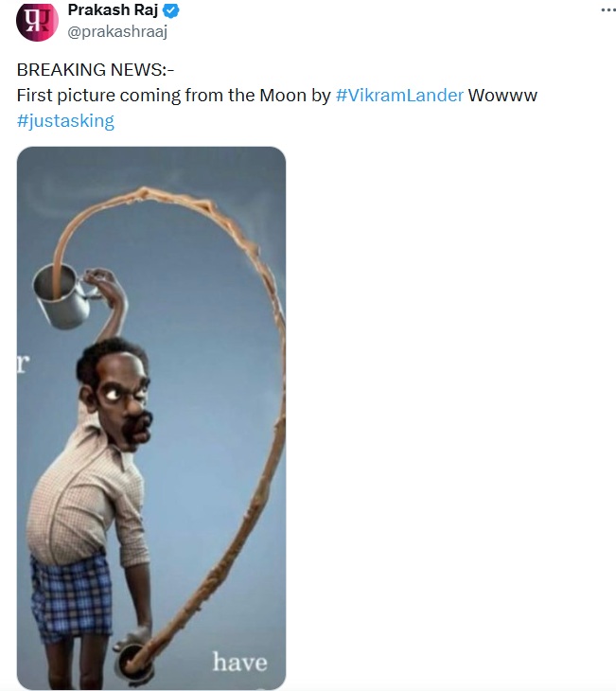
Task: Click the checked blue lungi in image
Action: [x=71, y=595]
